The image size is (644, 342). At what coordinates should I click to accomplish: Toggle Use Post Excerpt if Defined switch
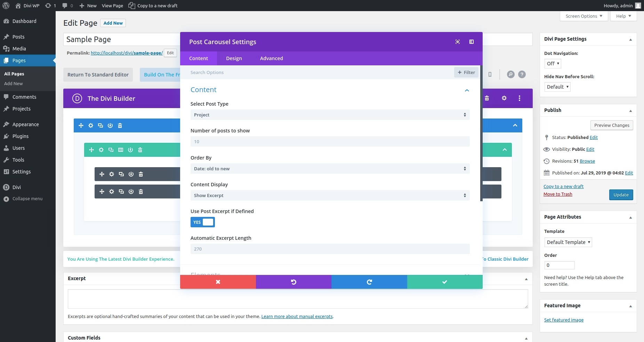pos(202,222)
